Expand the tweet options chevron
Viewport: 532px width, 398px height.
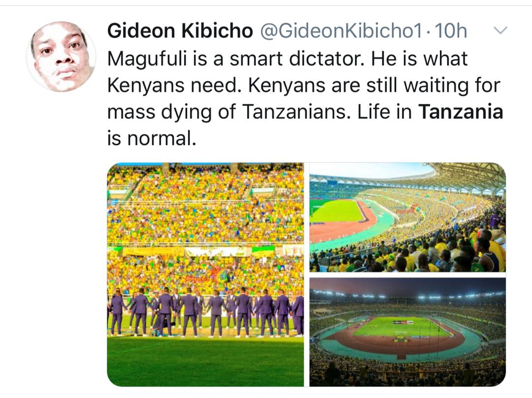(500, 31)
